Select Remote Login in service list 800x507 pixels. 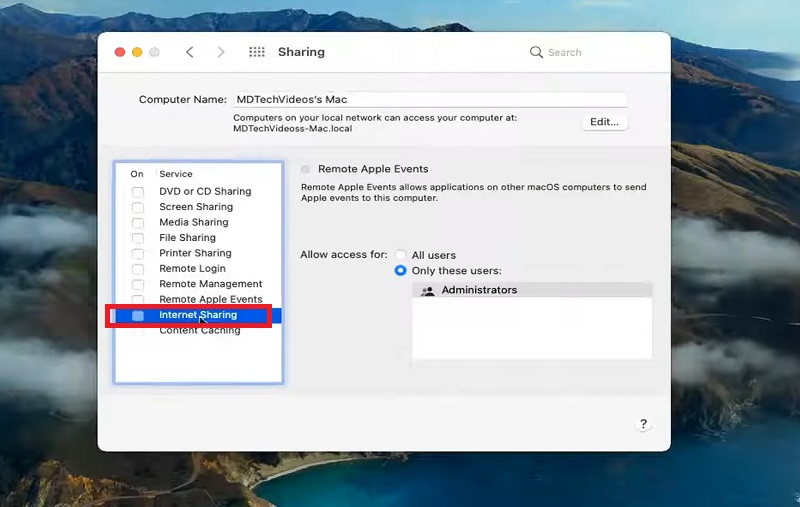[192, 269]
